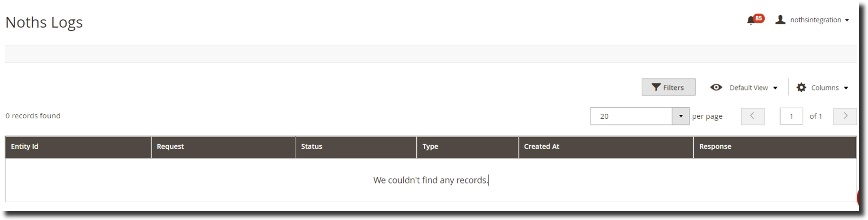The image size is (868, 220).
Task: Open the per page size dropdown arrow
Action: 681,116
